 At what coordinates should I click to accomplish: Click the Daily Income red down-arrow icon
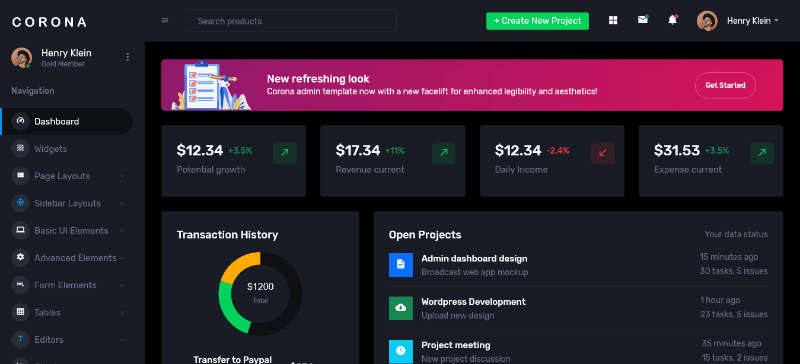click(603, 153)
